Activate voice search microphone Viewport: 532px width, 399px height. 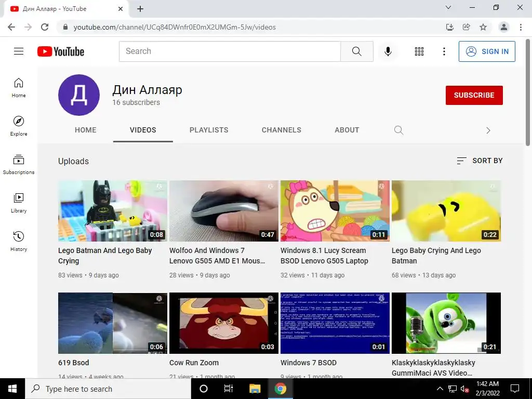click(x=388, y=51)
